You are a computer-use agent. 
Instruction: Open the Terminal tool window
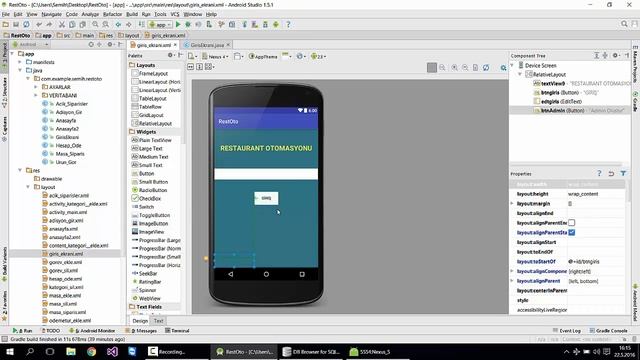(177, 331)
